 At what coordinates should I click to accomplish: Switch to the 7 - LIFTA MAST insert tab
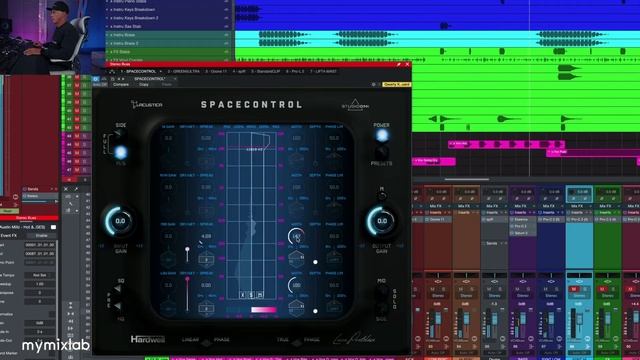(324, 71)
